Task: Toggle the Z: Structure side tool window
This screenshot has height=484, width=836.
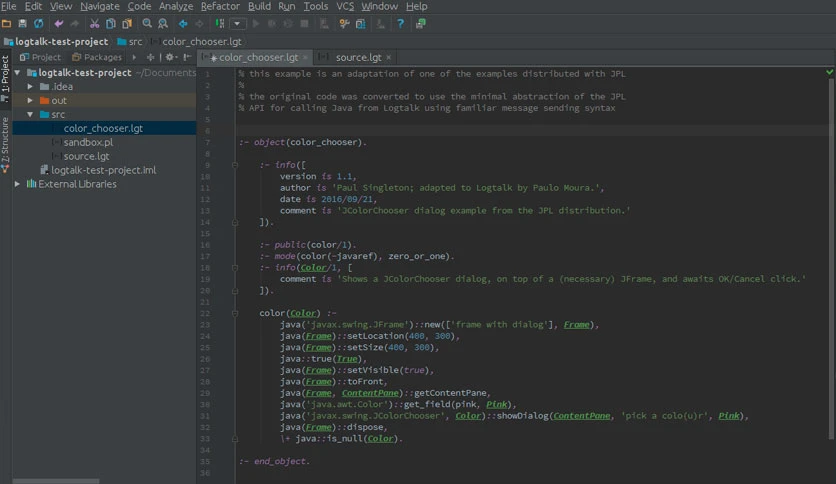Action: 5,144
